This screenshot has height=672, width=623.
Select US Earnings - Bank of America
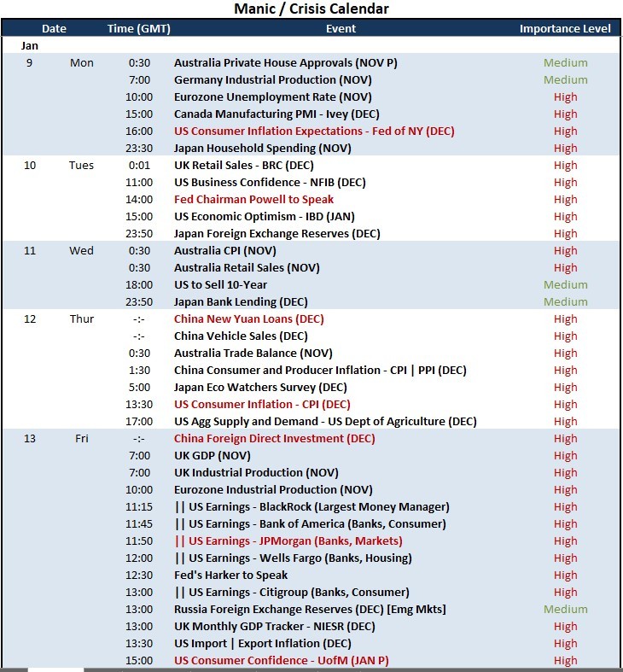[310, 524]
